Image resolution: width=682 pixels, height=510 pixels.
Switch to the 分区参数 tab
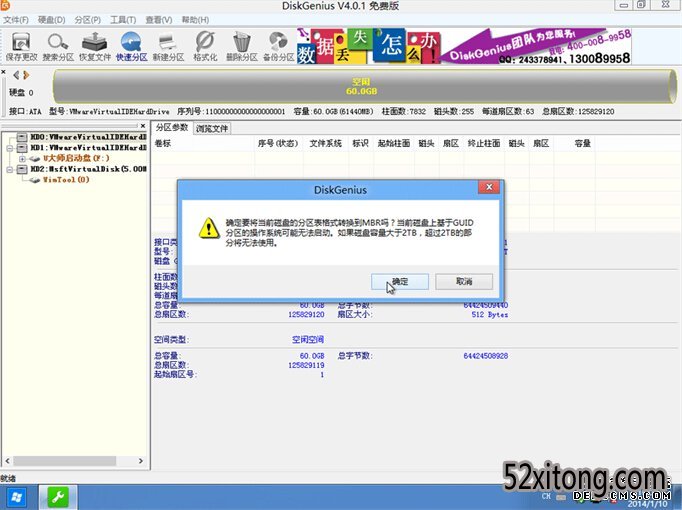pyautogui.click(x=172, y=127)
